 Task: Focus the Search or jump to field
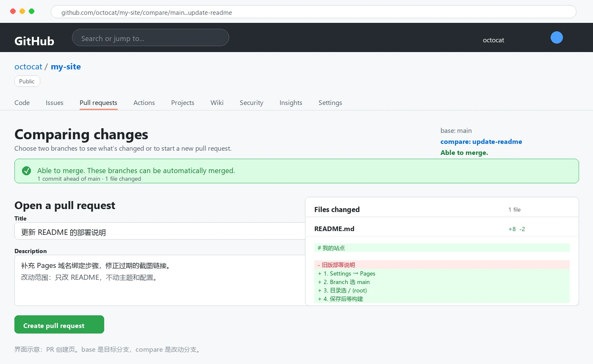coord(150,38)
